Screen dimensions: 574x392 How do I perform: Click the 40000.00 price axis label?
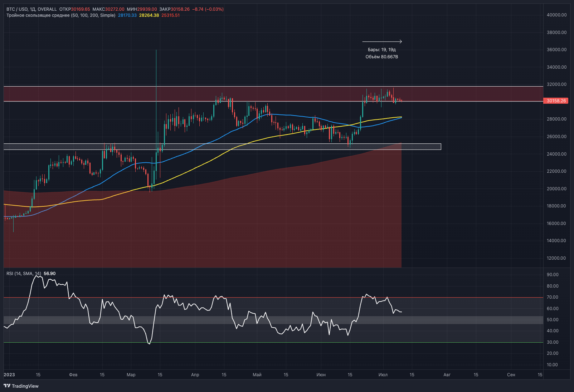point(556,15)
